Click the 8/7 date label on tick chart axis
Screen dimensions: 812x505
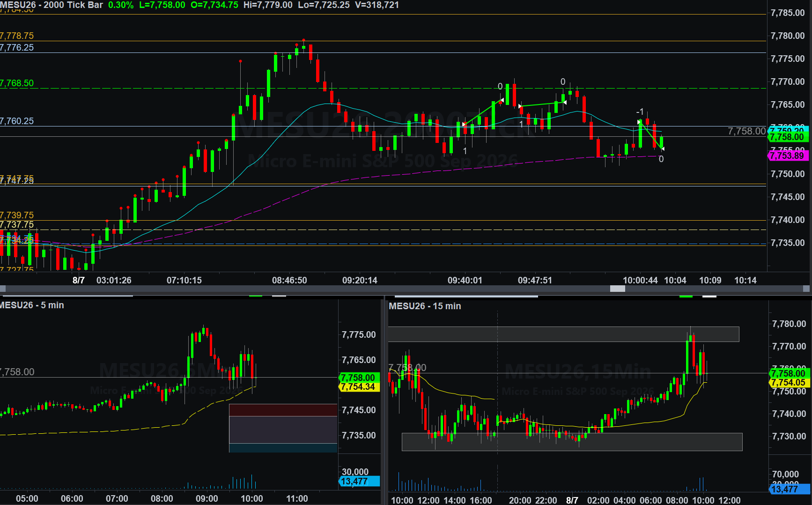click(79, 280)
